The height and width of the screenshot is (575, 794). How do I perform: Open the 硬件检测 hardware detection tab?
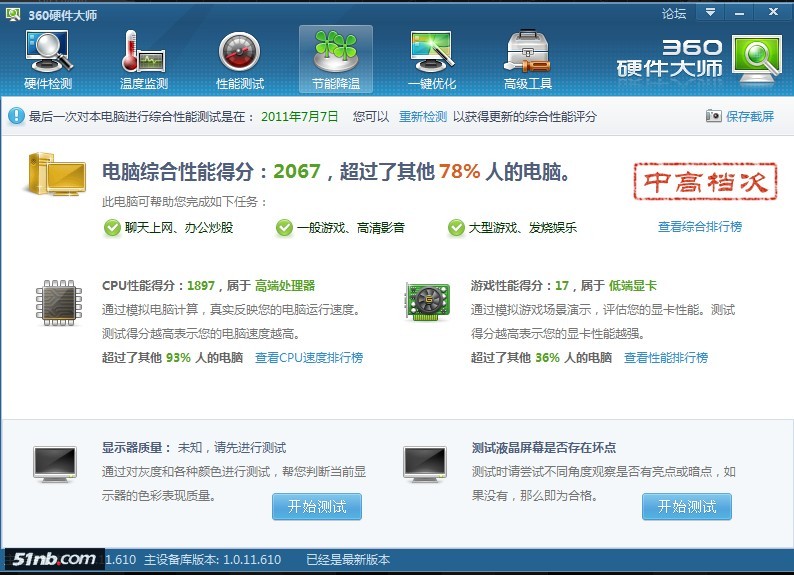click(x=48, y=60)
